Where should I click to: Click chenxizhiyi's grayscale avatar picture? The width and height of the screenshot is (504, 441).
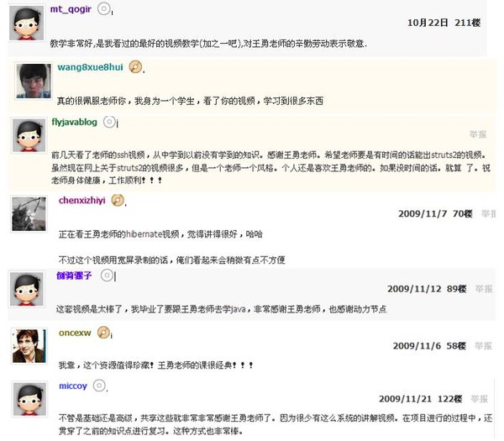point(29,213)
